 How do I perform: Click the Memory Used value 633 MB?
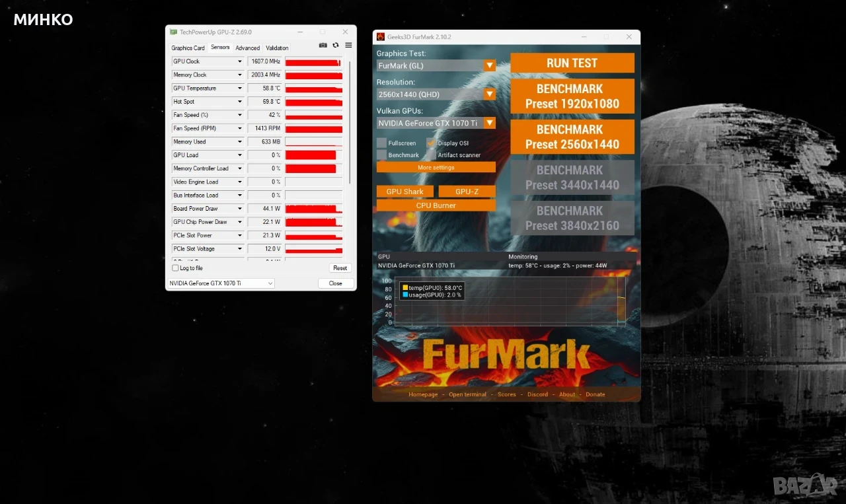coord(265,141)
